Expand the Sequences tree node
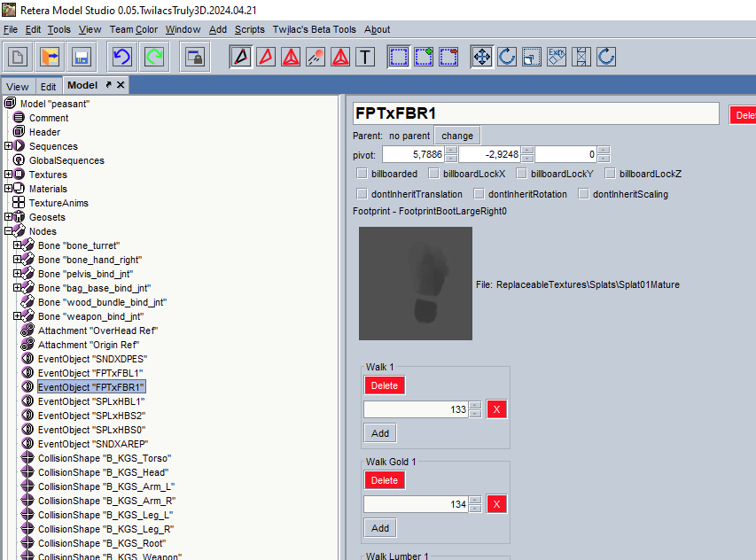The image size is (756, 560). click(x=8, y=145)
